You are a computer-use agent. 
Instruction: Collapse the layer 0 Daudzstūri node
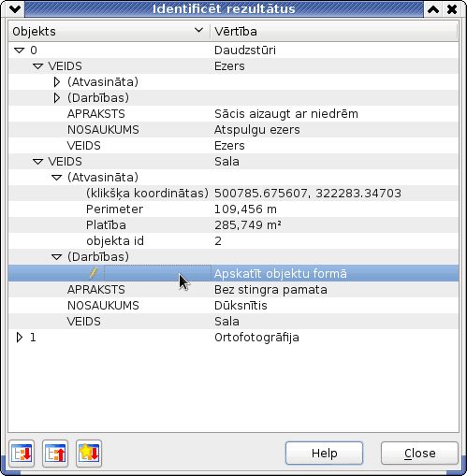click(x=20, y=50)
